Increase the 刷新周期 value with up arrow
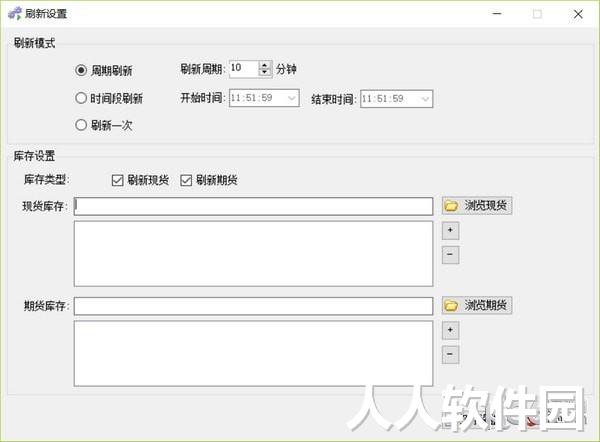600x442 pixels. [264, 65]
